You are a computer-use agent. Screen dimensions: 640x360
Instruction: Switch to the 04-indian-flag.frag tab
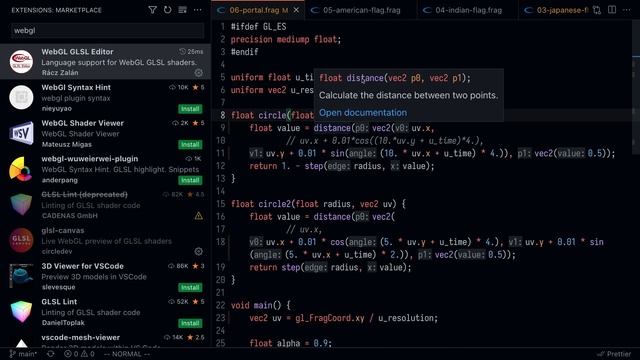coord(468,10)
